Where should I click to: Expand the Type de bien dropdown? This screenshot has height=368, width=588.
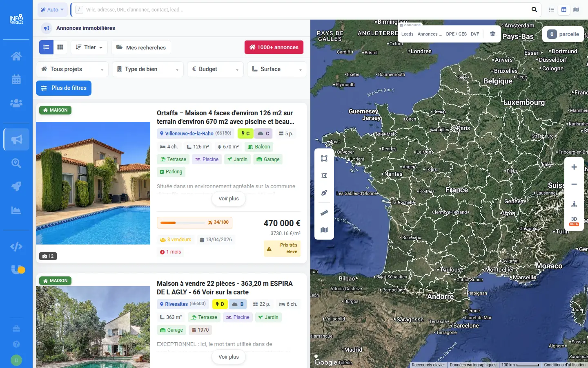[147, 69]
